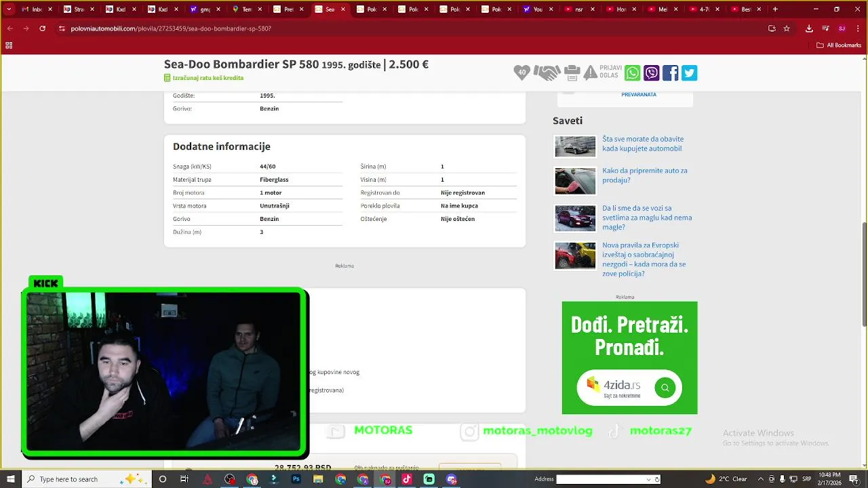Click the 4zida.rs green advertisement banner
868x488 pixels.
pyautogui.click(x=629, y=358)
